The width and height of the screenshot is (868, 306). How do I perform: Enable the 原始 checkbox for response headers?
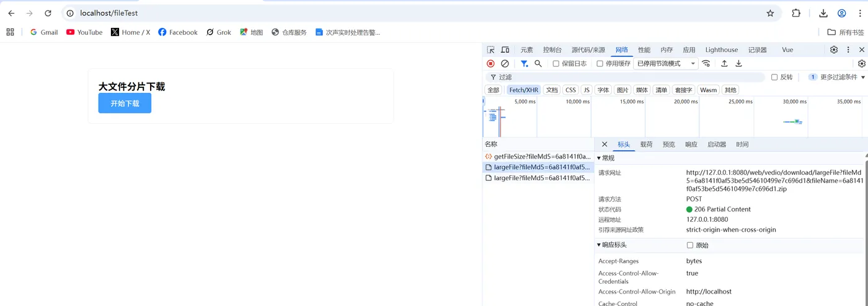(690, 245)
